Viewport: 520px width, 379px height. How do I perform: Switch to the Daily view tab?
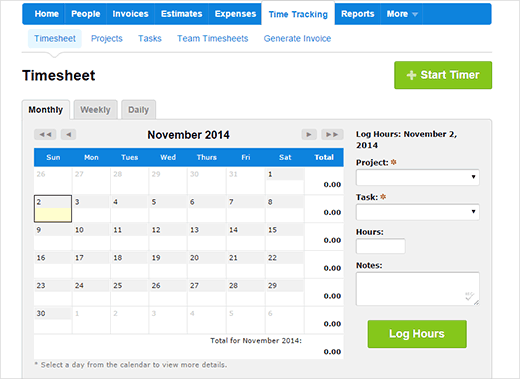[x=138, y=110]
